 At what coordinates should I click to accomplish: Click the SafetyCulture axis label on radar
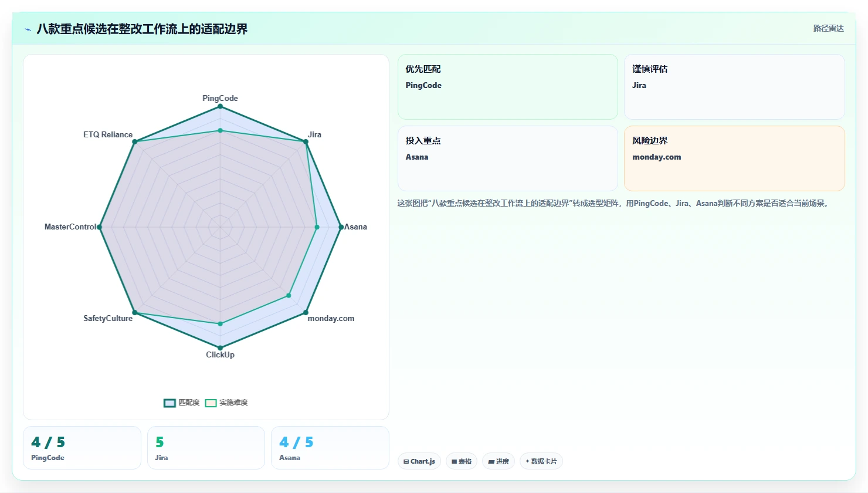(108, 318)
